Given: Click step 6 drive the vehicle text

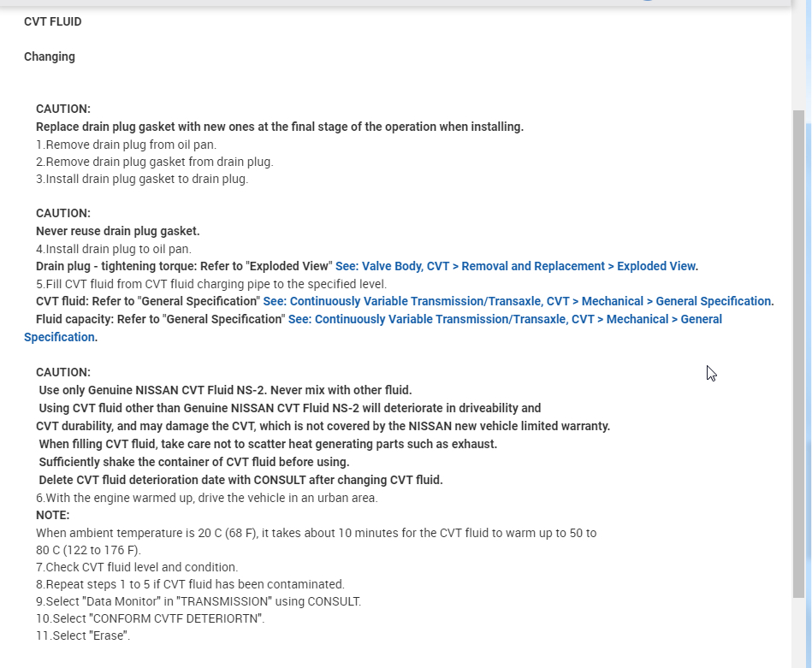Looking at the screenshot, I should coord(206,498).
